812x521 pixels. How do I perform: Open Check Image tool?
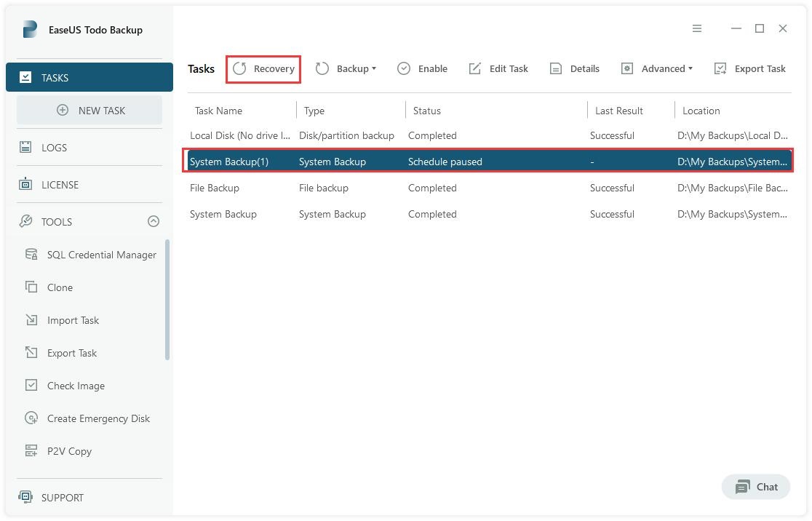(76, 386)
